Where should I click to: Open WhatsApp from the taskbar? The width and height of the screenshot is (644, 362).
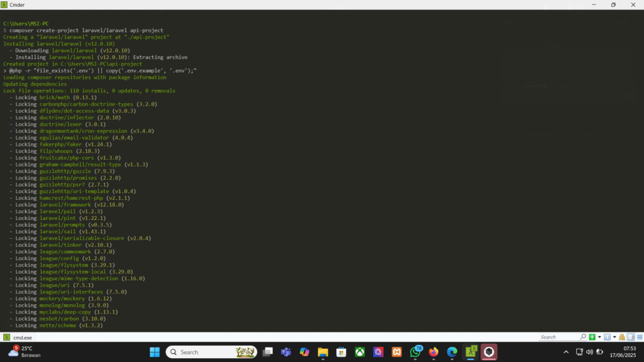(x=416, y=352)
